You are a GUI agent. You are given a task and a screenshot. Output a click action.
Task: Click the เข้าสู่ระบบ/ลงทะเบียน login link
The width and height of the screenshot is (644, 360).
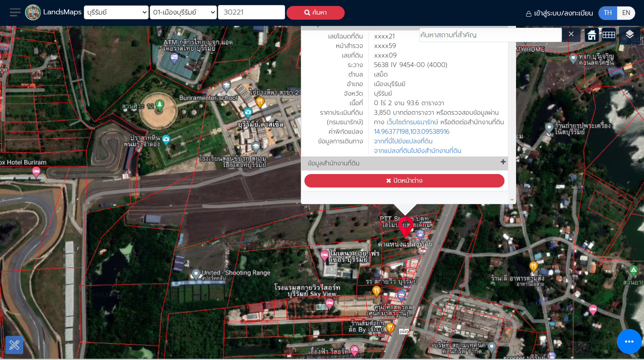[x=560, y=13]
